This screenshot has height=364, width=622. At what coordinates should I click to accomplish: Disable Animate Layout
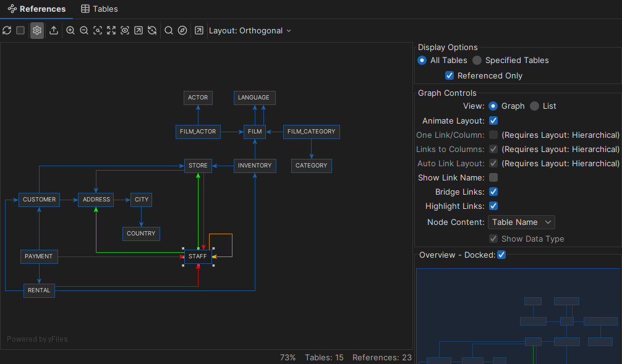click(x=493, y=121)
